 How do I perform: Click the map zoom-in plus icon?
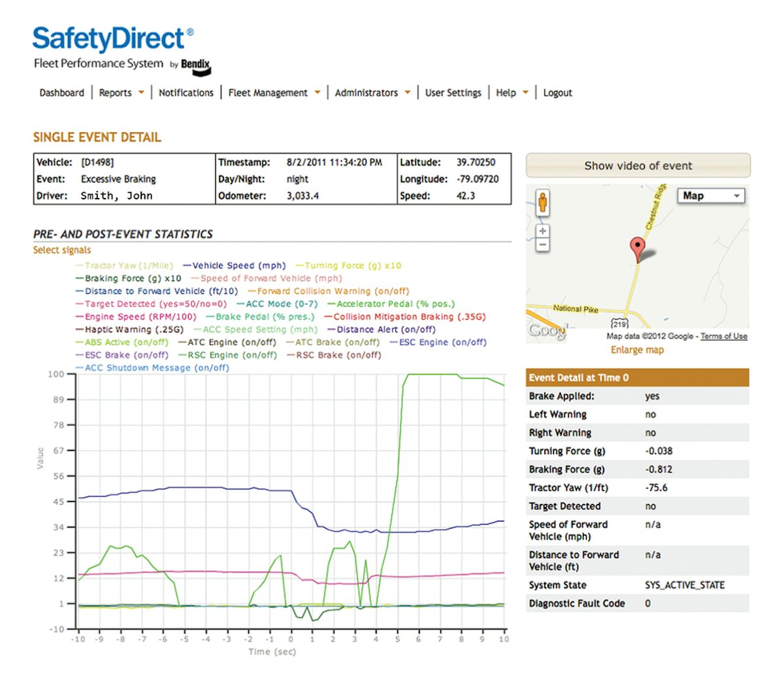[x=542, y=230]
